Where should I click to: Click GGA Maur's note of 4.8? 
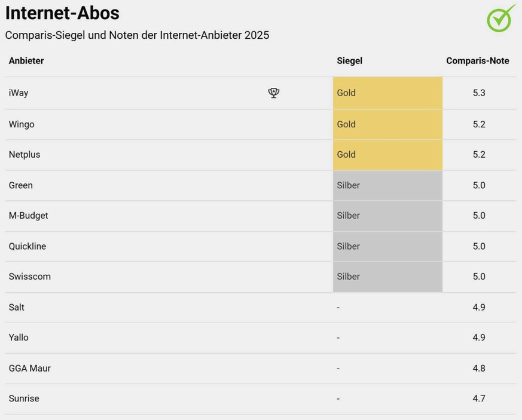click(479, 369)
